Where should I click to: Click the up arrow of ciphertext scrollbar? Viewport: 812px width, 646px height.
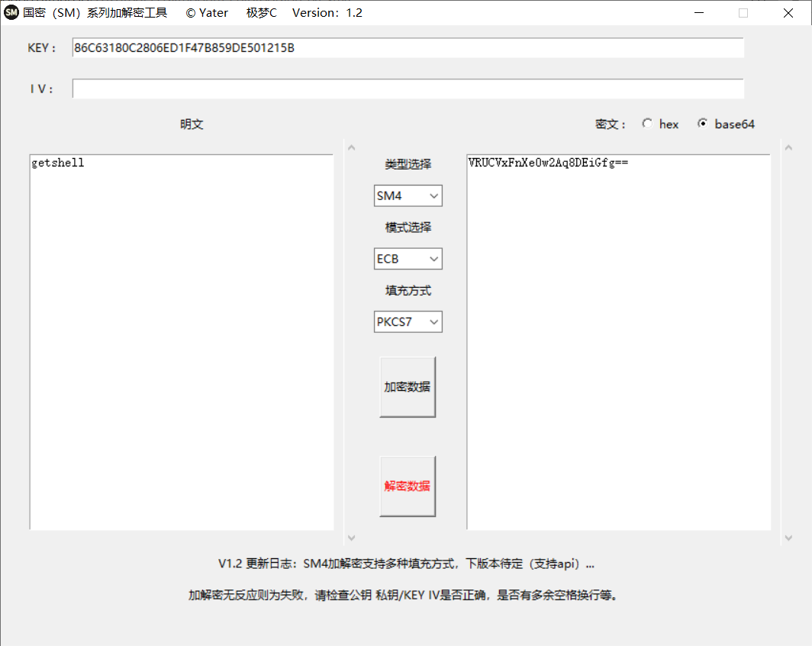point(788,147)
